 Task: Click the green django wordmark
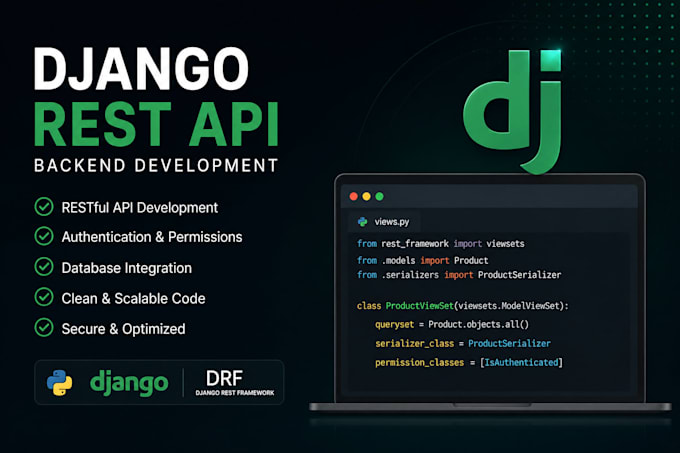point(129,383)
